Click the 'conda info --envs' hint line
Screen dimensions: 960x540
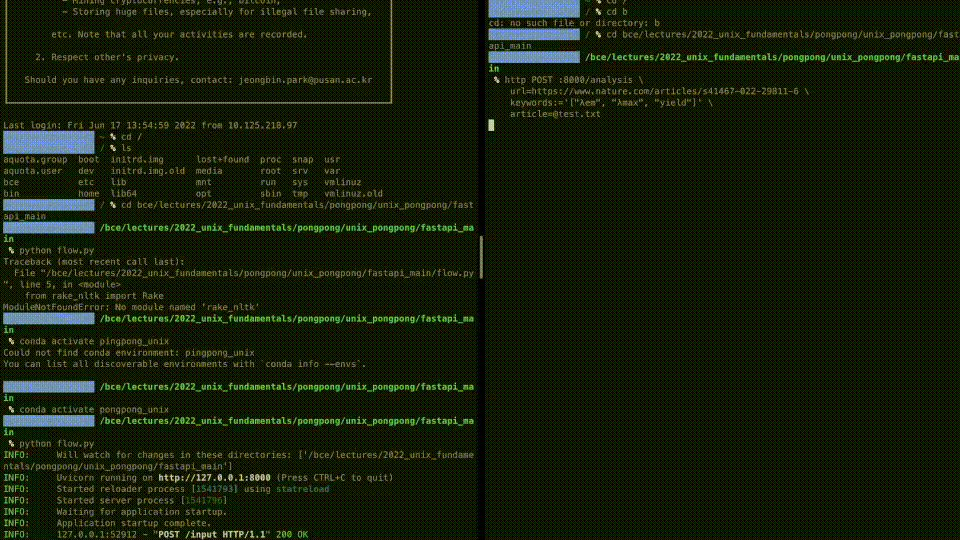pyautogui.click(x=185, y=364)
